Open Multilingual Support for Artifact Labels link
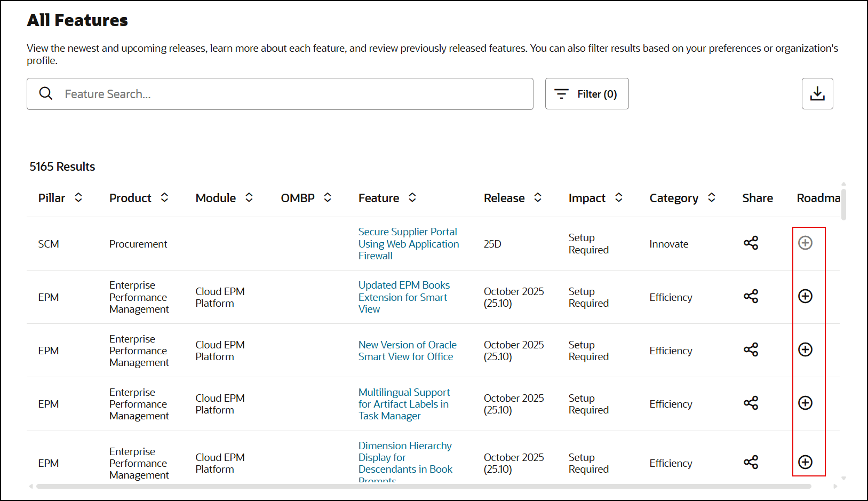This screenshot has height=501, width=868. [404, 404]
